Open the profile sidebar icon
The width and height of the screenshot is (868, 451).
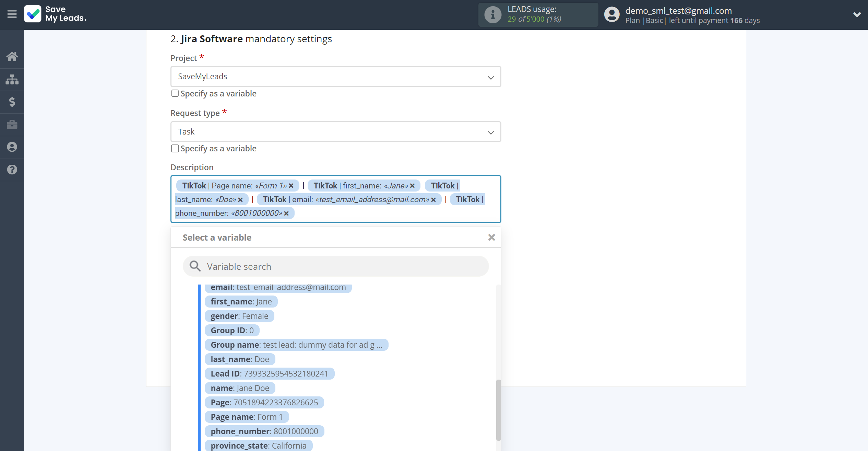(x=12, y=147)
